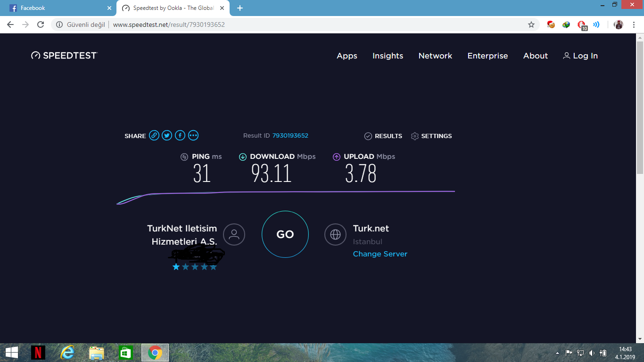Click the download value 93.11
The image size is (644, 362).
click(272, 173)
